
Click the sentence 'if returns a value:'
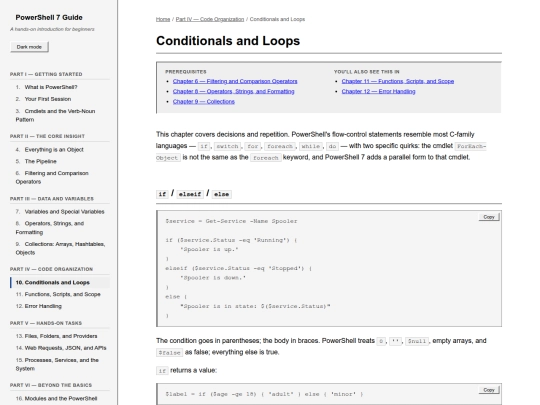[x=186, y=371]
